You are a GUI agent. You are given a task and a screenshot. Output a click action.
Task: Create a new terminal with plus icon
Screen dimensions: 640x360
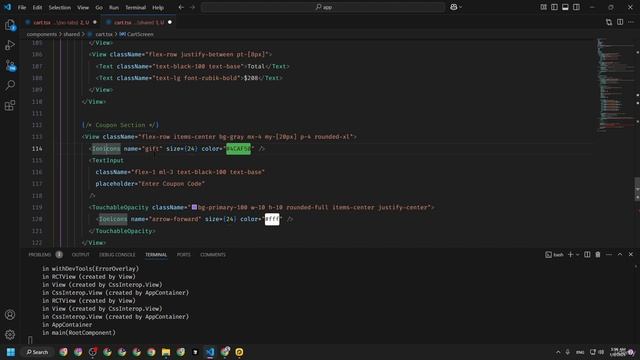pos(570,254)
